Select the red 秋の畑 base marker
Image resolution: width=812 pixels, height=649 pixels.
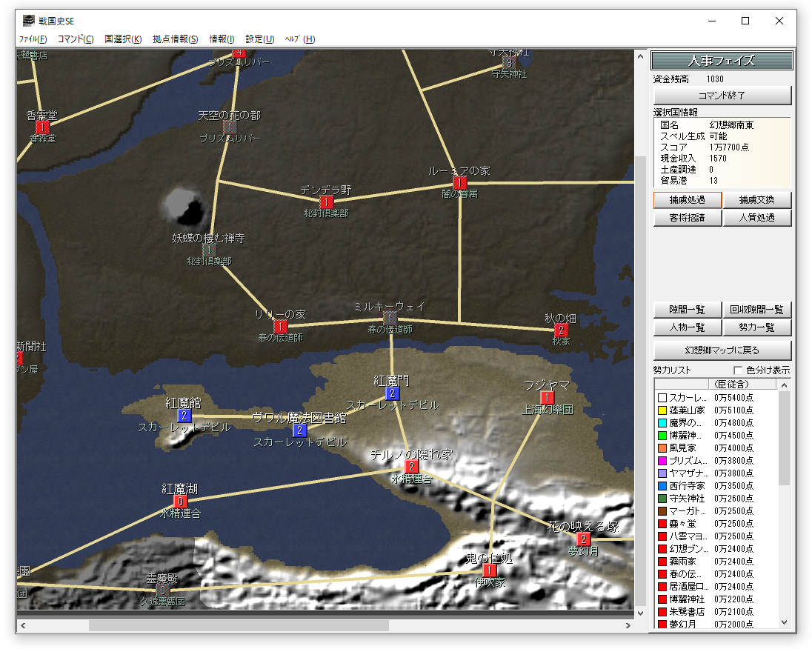click(561, 330)
